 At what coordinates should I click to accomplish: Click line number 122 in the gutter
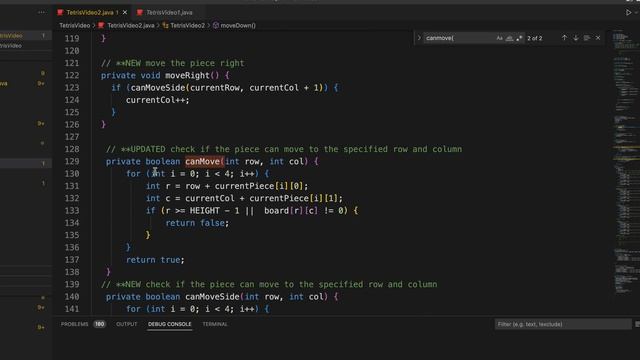[x=72, y=76]
